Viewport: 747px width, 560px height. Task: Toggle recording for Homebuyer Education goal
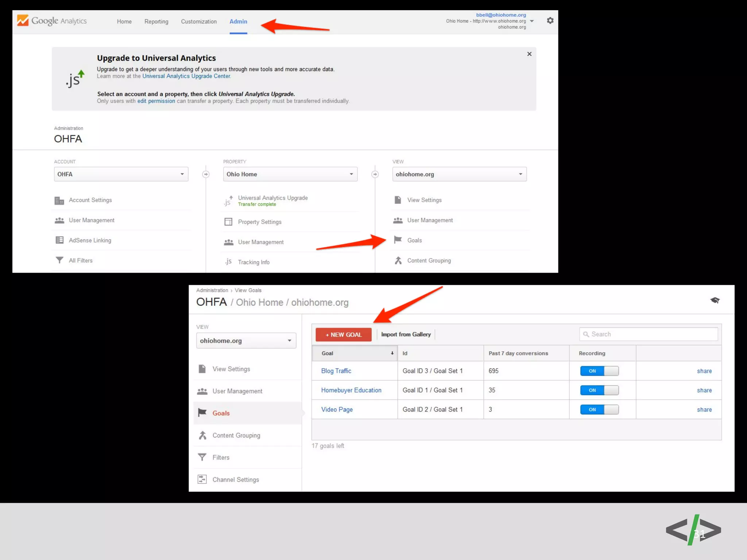pyautogui.click(x=599, y=390)
